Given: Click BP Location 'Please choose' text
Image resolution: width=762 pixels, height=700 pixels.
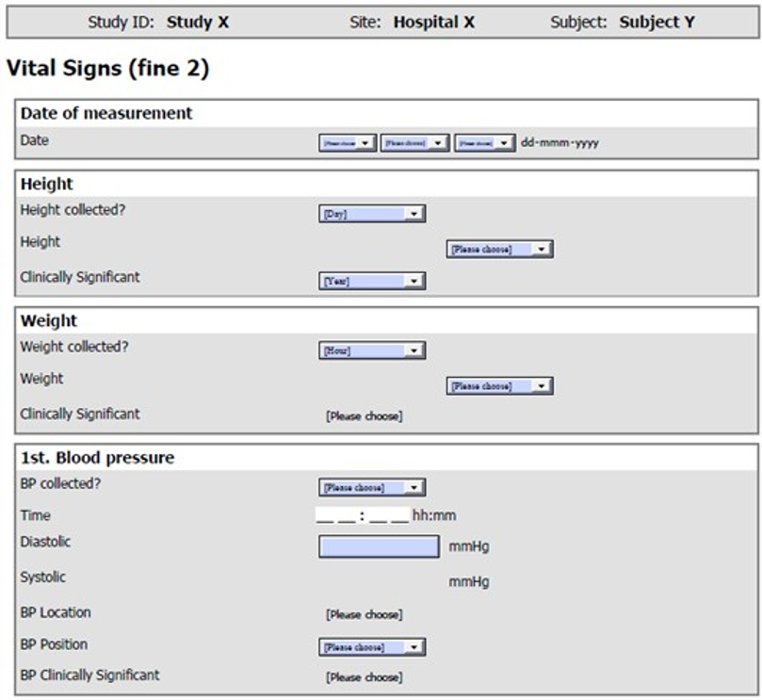Looking at the screenshot, I should (x=364, y=615).
